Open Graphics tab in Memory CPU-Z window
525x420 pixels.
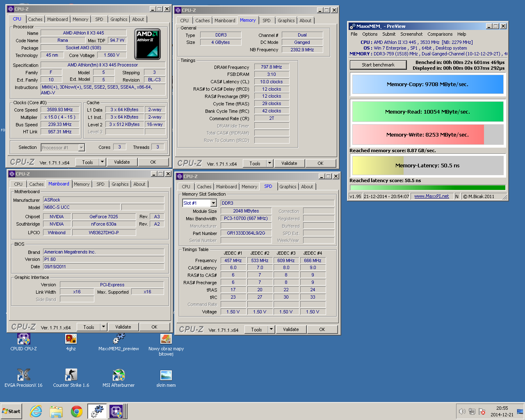tap(286, 21)
